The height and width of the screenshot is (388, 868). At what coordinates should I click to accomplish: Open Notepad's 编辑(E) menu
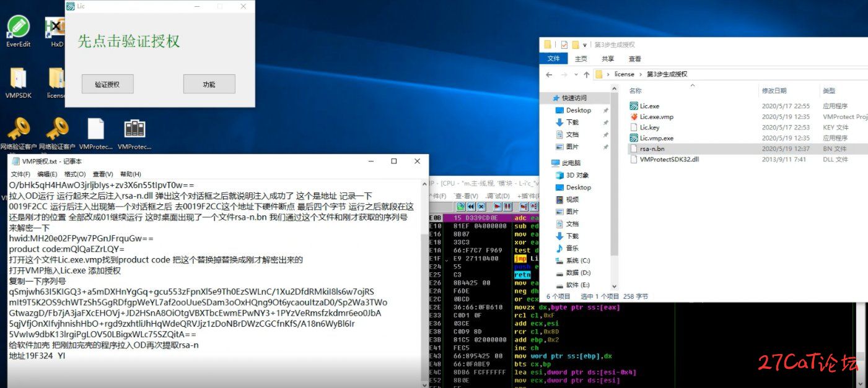tap(47, 174)
